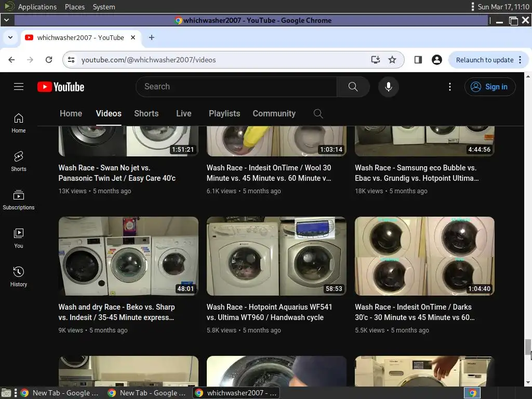Open the YouTube hamburger guide menu
532x399 pixels.
(x=19, y=87)
